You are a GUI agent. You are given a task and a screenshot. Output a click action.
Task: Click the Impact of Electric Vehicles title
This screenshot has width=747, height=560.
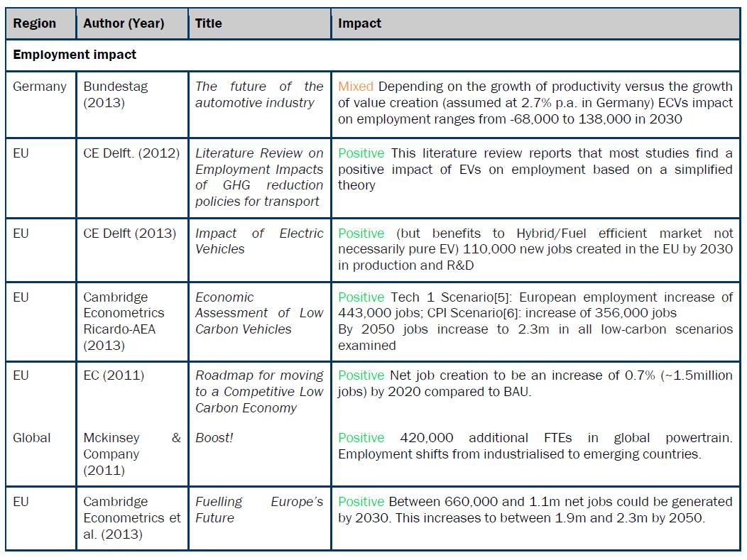point(259,241)
